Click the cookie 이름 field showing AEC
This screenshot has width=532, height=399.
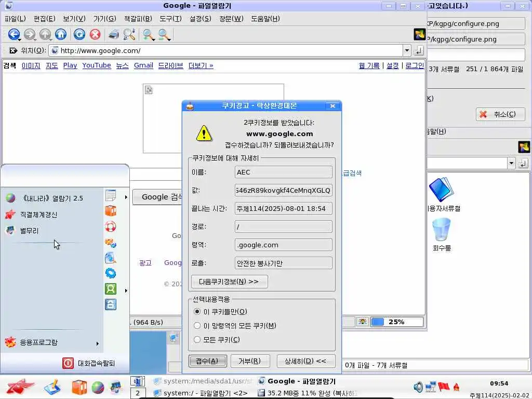pyautogui.click(x=283, y=172)
